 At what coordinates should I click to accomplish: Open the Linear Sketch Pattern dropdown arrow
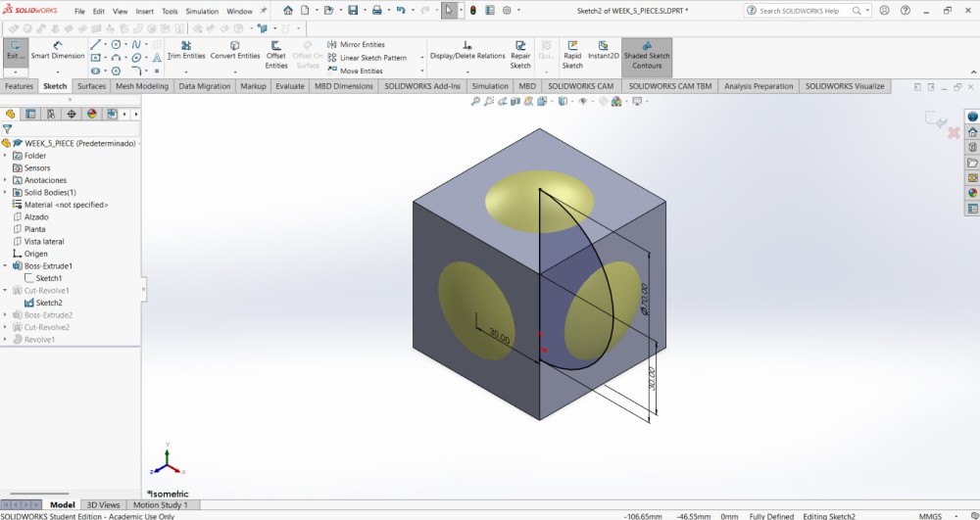pyautogui.click(x=421, y=58)
